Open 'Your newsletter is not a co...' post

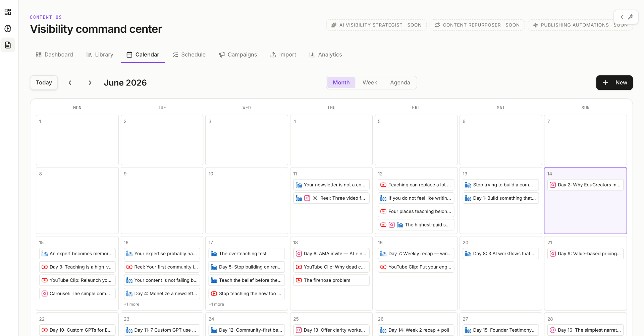pos(331,185)
